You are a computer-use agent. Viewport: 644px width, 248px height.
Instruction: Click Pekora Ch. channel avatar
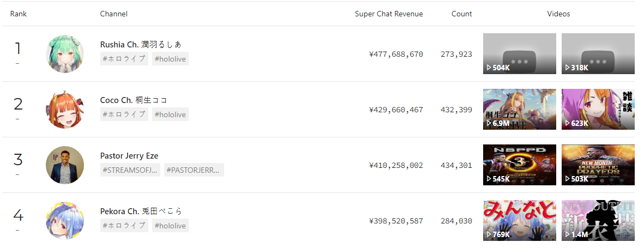tap(65, 221)
